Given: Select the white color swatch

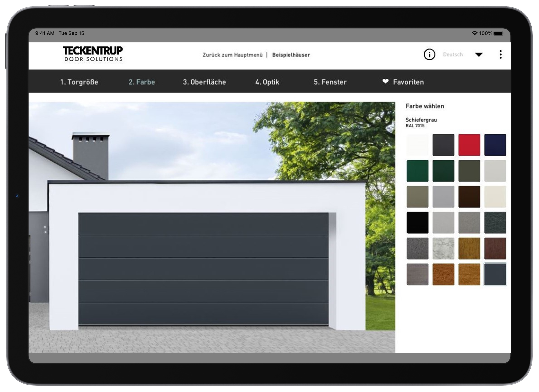Looking at the screenshot, I should click(x=417, y=145).
